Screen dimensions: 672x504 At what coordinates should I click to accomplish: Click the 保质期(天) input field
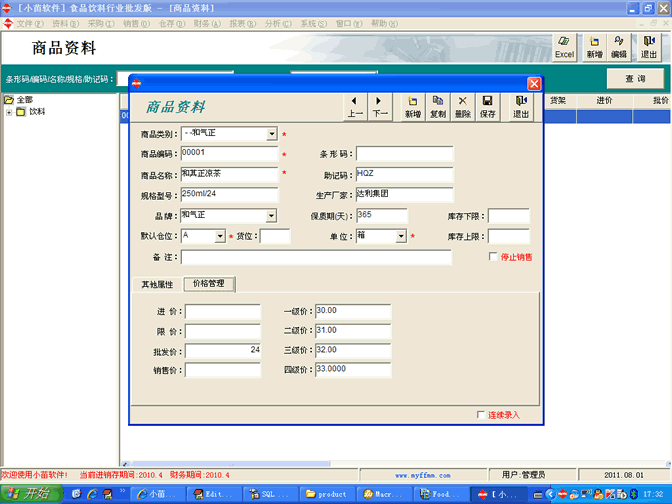[381, 216]
